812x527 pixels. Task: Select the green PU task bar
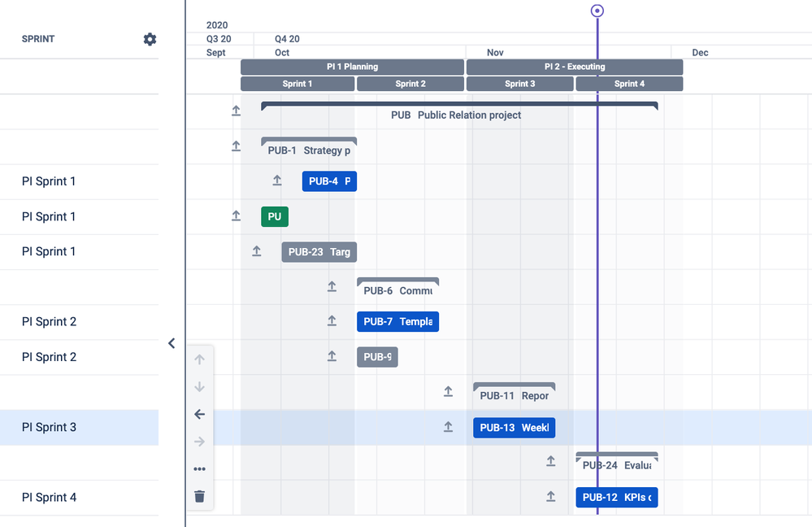pos(275,216)
